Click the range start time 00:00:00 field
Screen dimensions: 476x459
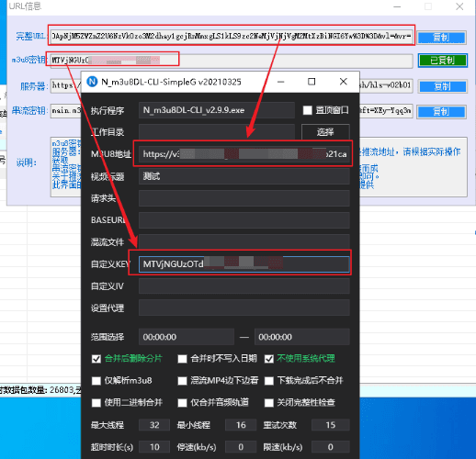(187, 337)
